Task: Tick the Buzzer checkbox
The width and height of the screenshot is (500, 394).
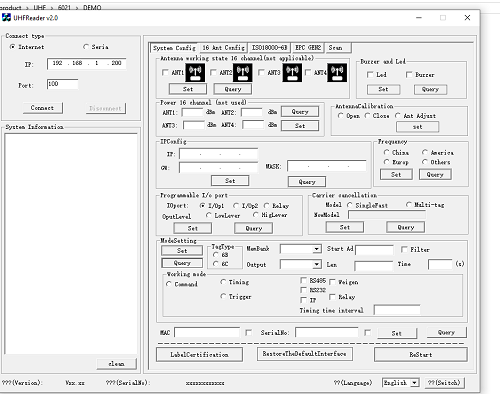Action: tap(409, 75)
